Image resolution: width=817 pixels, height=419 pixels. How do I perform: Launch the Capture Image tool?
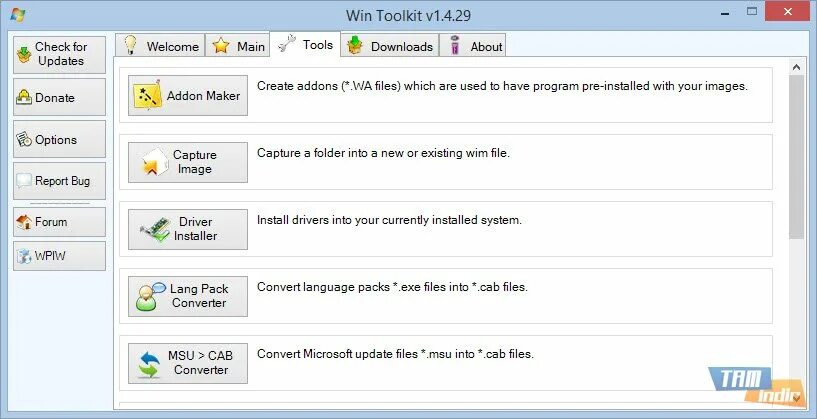(x=188, y=162)
